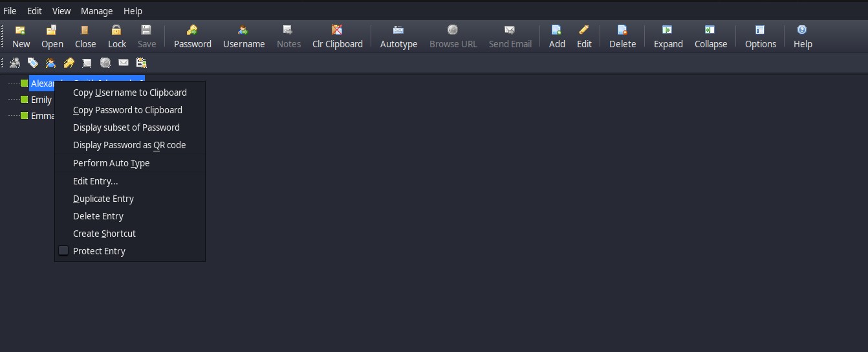Expand all groups with the Expand button
Image resolution: width=868 pixels, height=352 pixels.
[x=667, y=36]
